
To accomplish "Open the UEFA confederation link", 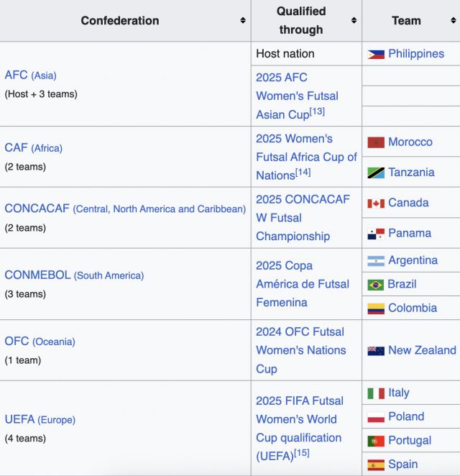I will [x=19, y=419].
